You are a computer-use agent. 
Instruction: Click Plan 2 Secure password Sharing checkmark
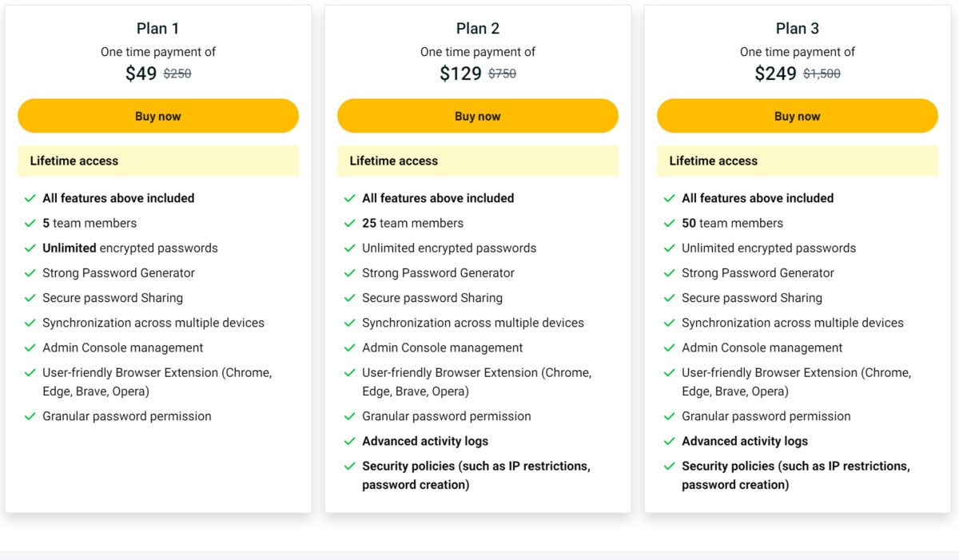coord(350,298)
